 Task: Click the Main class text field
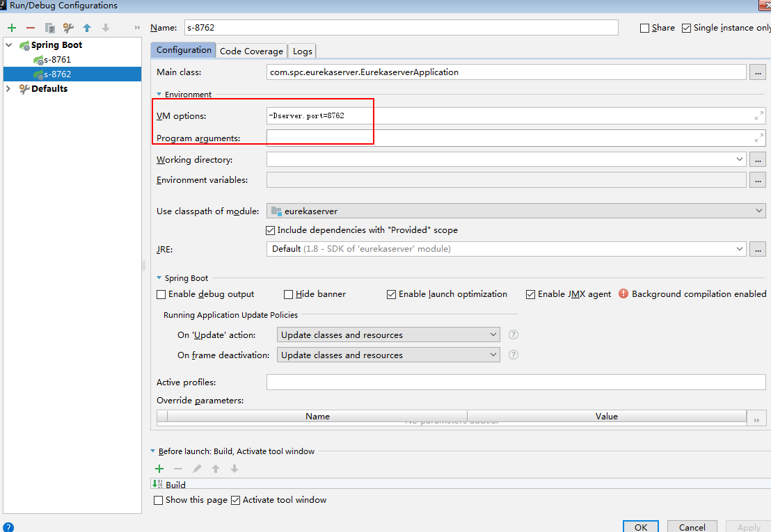pos(507,72)
